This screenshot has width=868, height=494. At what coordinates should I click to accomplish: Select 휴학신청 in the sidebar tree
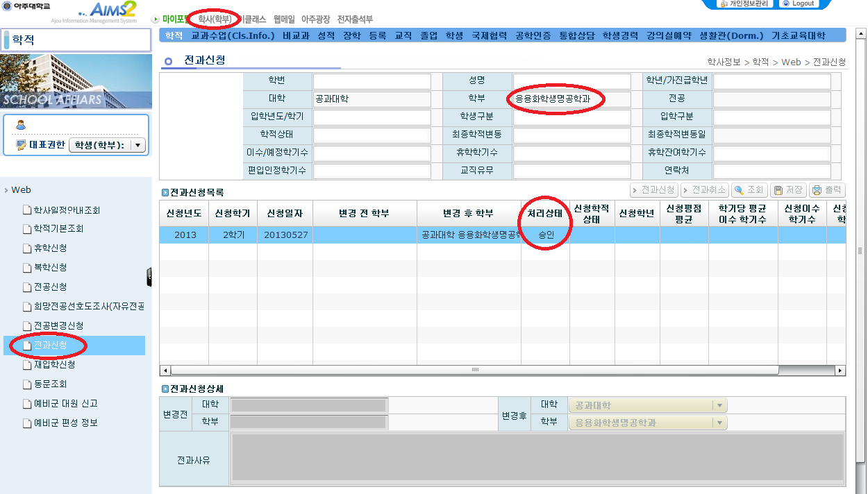[x=50, y=248]
